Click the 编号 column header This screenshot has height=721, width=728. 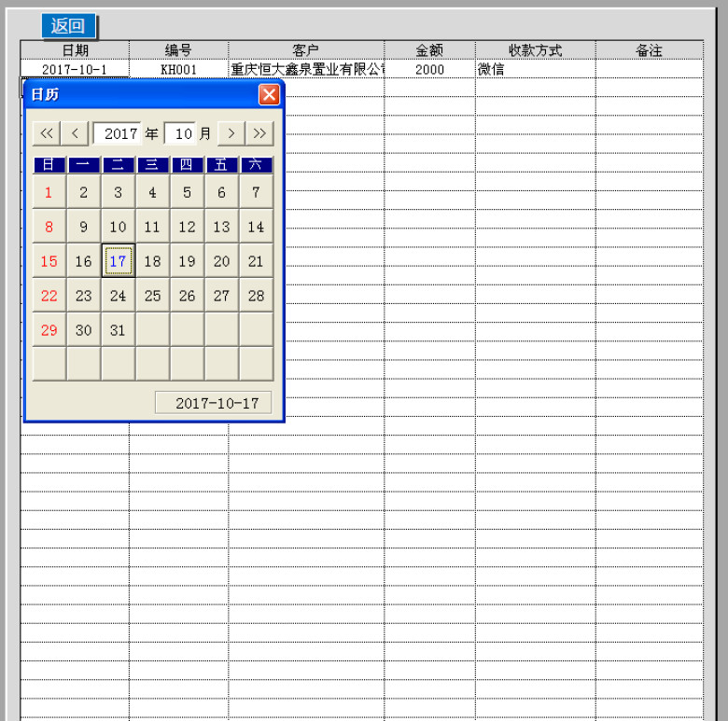(x=179, y=50)
